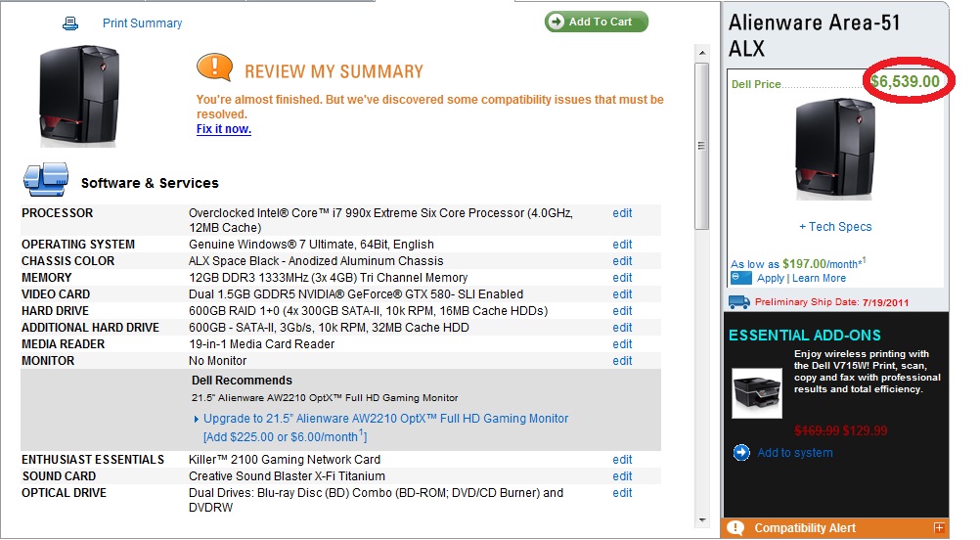
Task: Click the scroll down arrow of the summary list
Action: [702, 520]
